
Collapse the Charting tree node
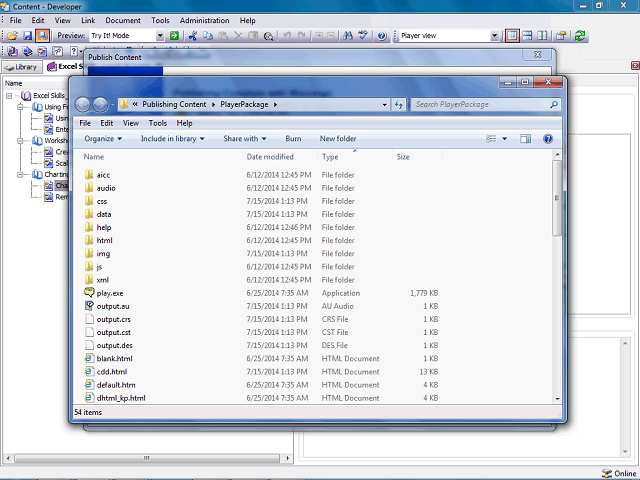tap(20, 175)
